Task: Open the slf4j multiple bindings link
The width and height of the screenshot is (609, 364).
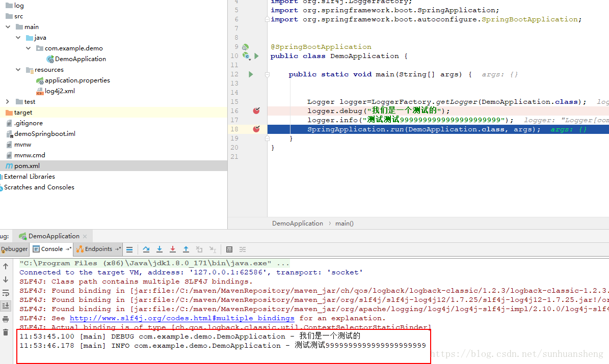Action: 182,318
